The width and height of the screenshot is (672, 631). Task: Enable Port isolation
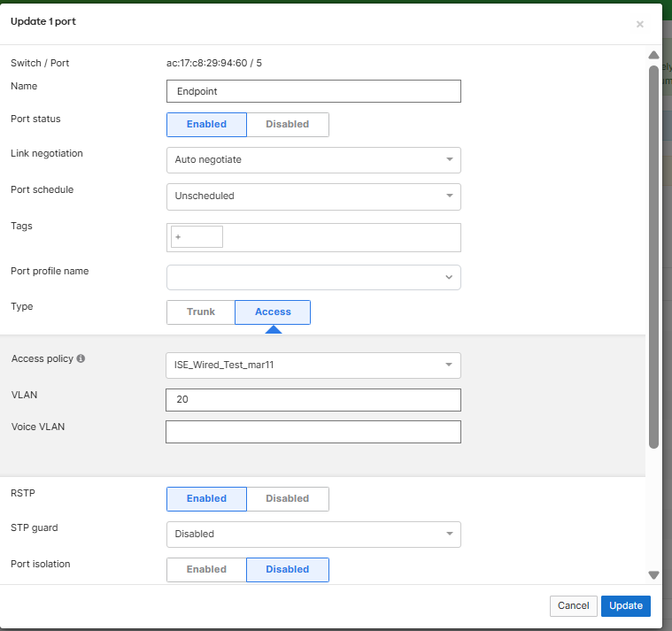pyautogui.click(x=206, y=570)
